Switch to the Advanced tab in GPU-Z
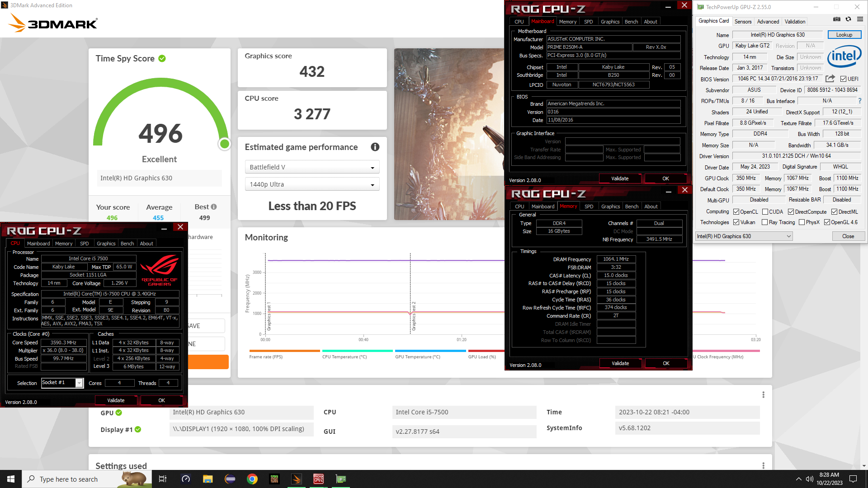 pyautogui.click(x=768, y=22)
